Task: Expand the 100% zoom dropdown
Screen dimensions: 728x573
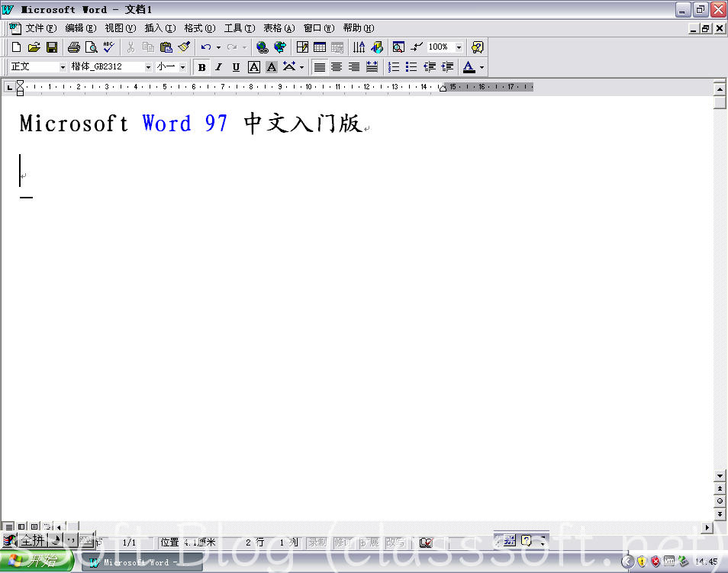Action: pos(459,47)
